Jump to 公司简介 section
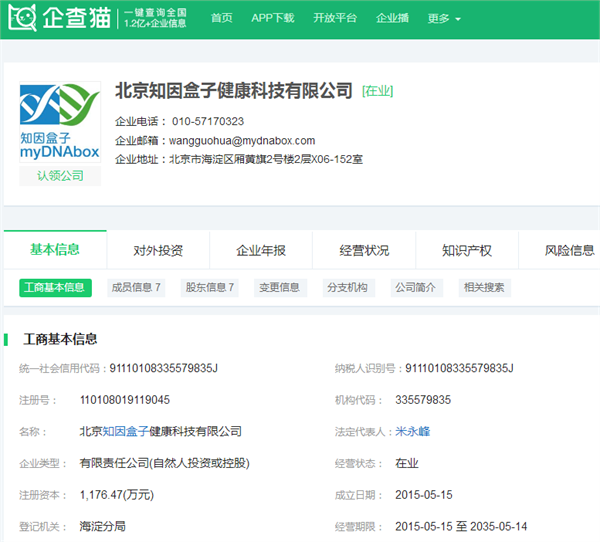600x542 pixels. coord(416,288)
